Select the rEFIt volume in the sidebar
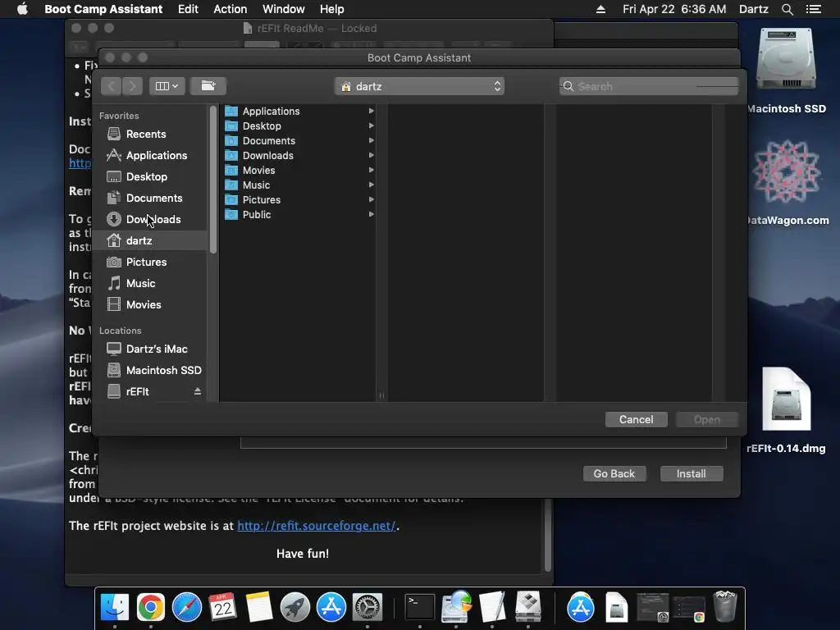 pyautogui.click(x=137, y=391)
